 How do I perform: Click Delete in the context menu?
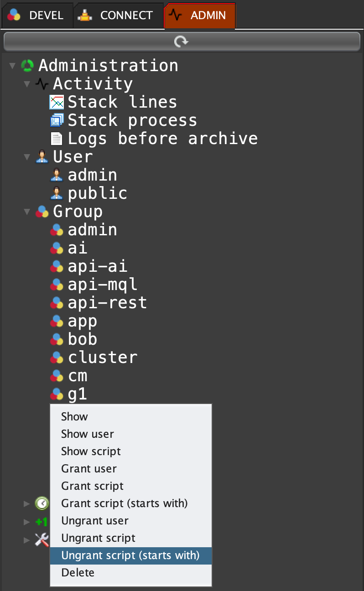[78, 573]
